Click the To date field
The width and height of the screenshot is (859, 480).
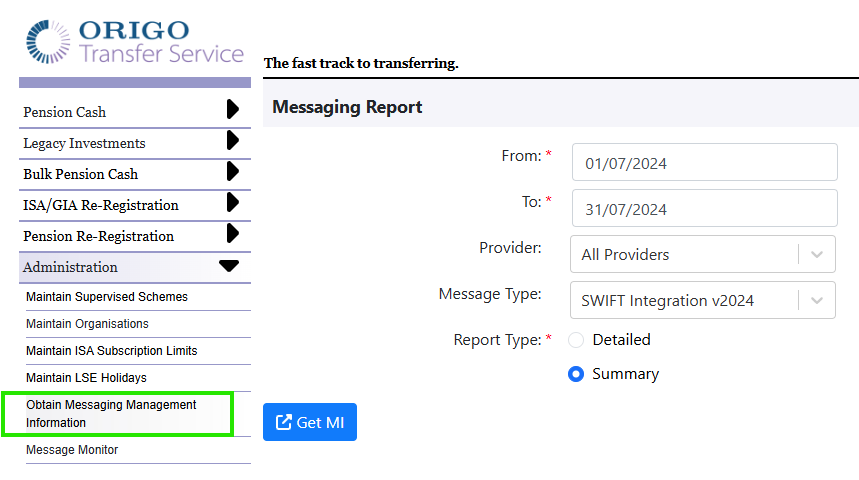[x=705, y=209]
